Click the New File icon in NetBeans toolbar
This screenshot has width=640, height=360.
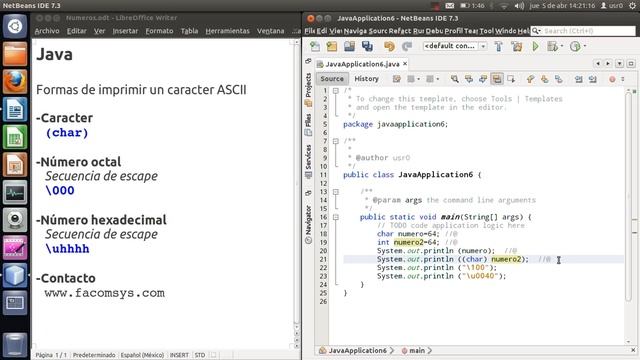315,46
